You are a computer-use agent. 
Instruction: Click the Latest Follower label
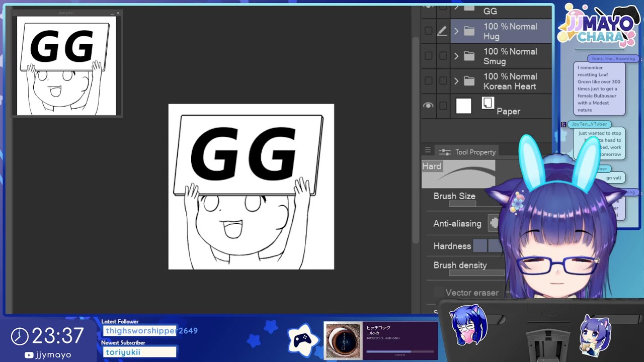coord(120,321)
